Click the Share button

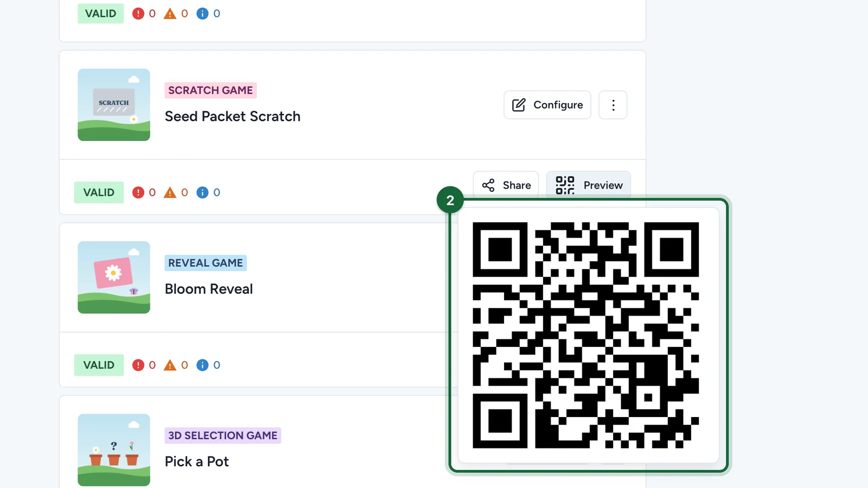pyautogui.click(x=506, y=185)
